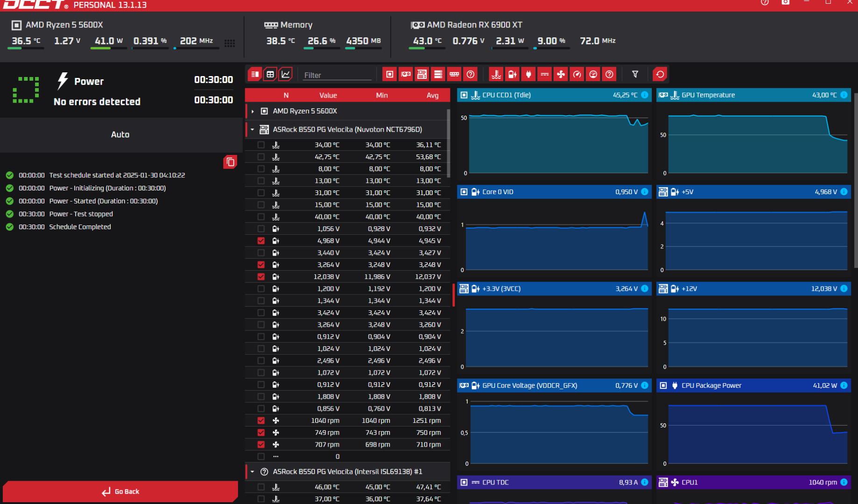
Task: Open info for Core 0 VID graph
Action: 645,192
